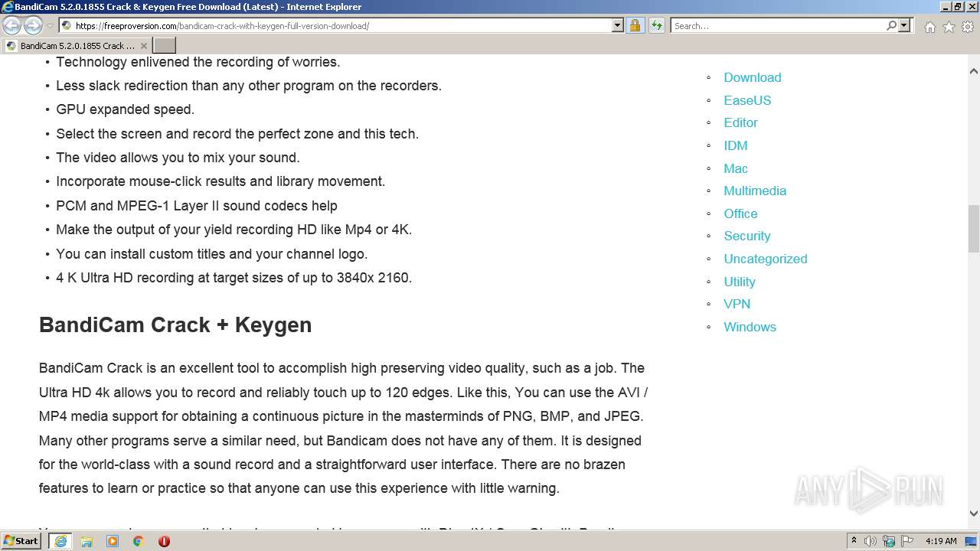
Task: Click the '4 K Ultra HD recording' bullet
Action: click(234, 278)
